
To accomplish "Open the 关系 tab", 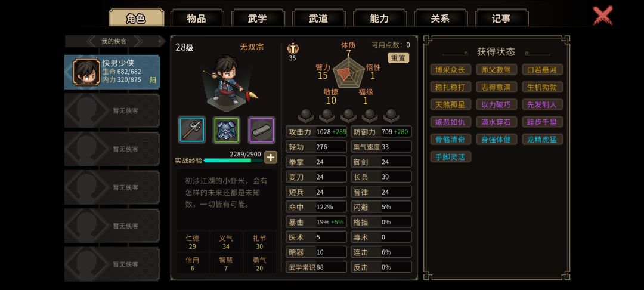I will click(440, 18).
